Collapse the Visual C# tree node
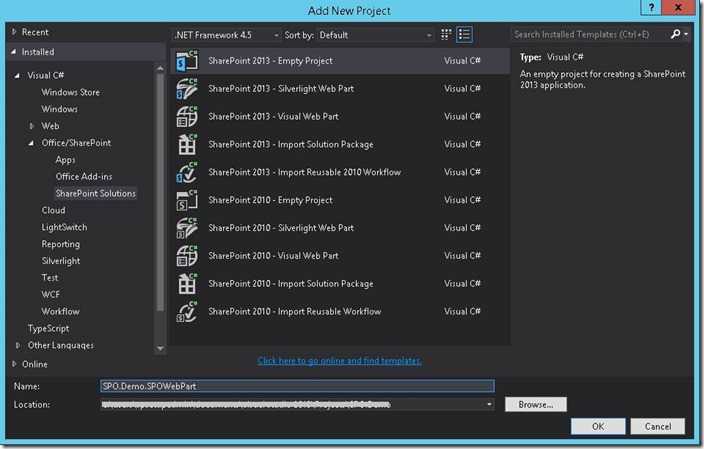This screenshot has height=449, width=704. click(x=17, y=75)
